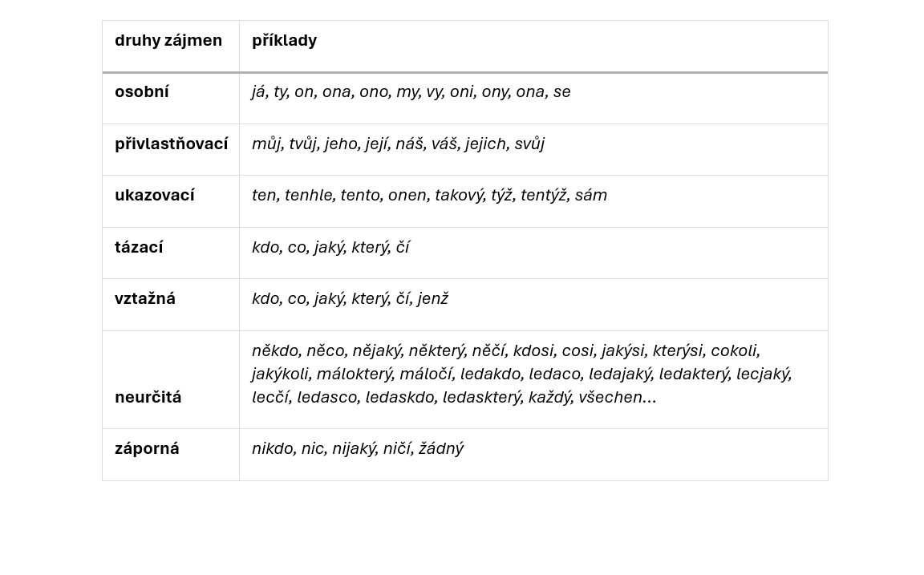Screen dimensions: 924x575
Task: Click the word "někdo" in the neurčitá examples
Action: click(275, 350)
